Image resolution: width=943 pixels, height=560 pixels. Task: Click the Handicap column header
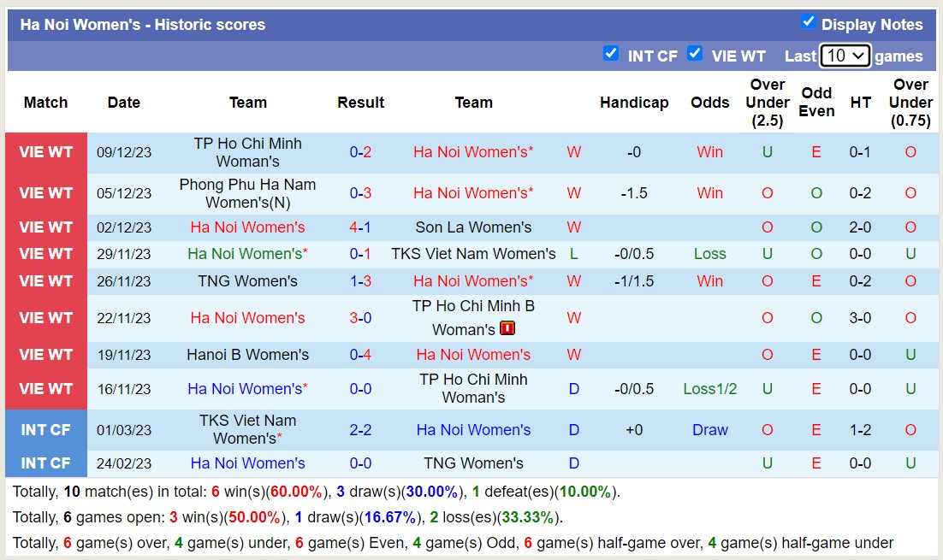pos(634,102)
